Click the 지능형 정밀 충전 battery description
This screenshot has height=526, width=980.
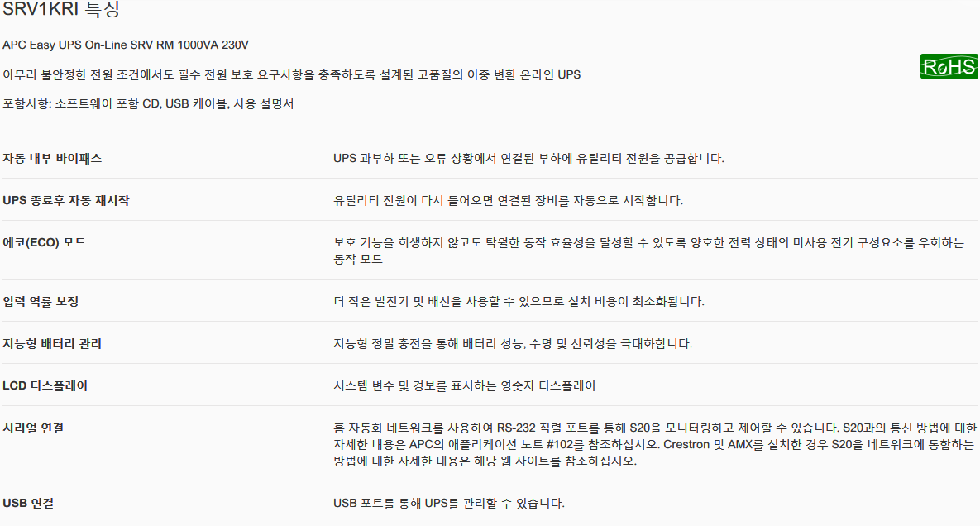click(513, 343)
